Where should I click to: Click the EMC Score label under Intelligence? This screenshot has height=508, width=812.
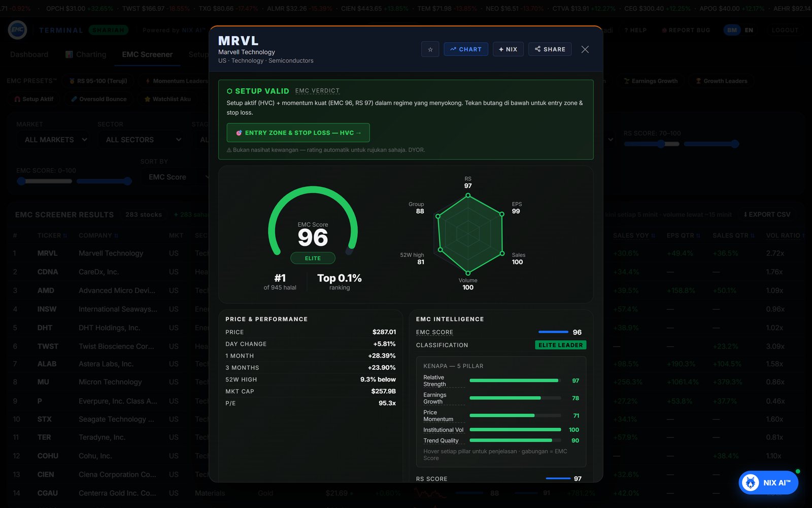pyautogui.click(x=434, y=332)
